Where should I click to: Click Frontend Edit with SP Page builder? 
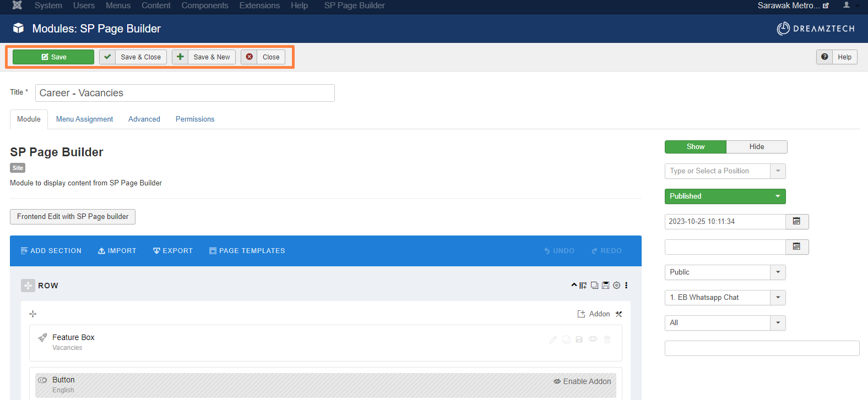[x=73, y=217]
